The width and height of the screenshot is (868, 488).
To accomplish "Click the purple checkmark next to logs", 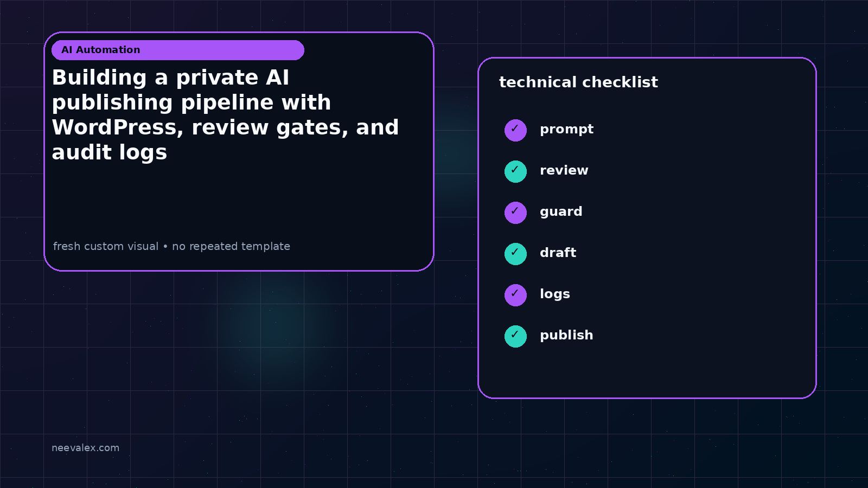I will pyautogui.click(x=515, y=295).
